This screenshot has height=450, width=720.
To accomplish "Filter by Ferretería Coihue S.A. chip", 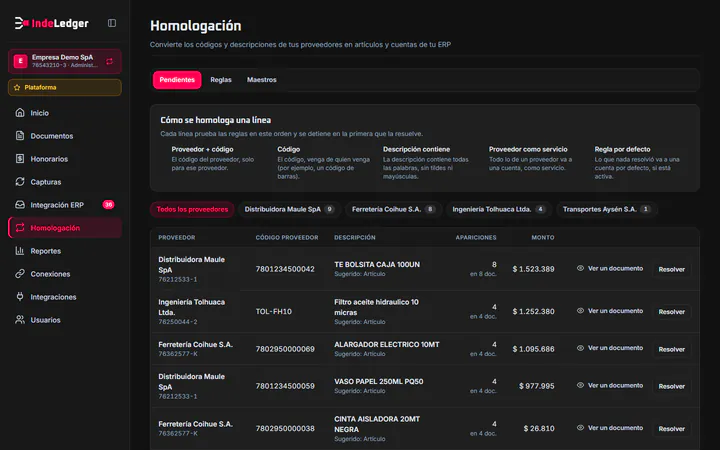I will tap(394, 209).
